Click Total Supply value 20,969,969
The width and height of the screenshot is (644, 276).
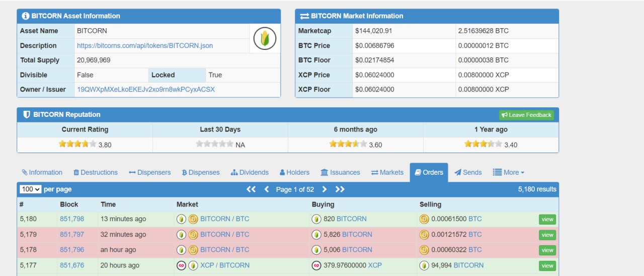[x=94, y=60]
